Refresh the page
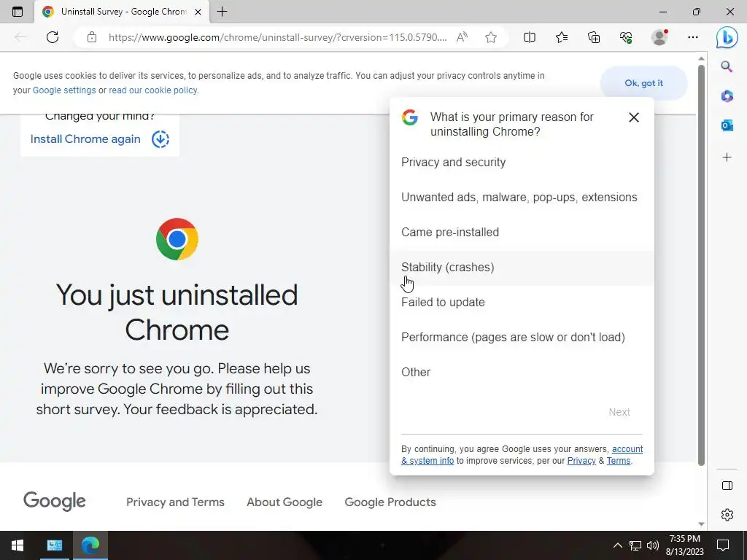This screenshot has width=747, height=560. click(53, 37)
